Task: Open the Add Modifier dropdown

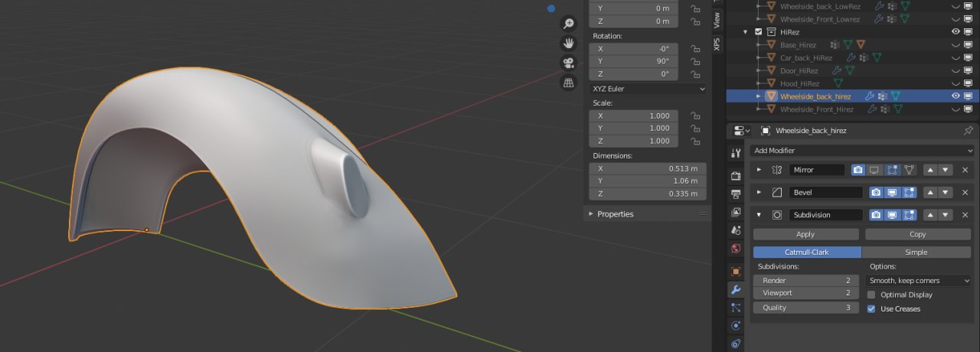Action: (861, 151)
